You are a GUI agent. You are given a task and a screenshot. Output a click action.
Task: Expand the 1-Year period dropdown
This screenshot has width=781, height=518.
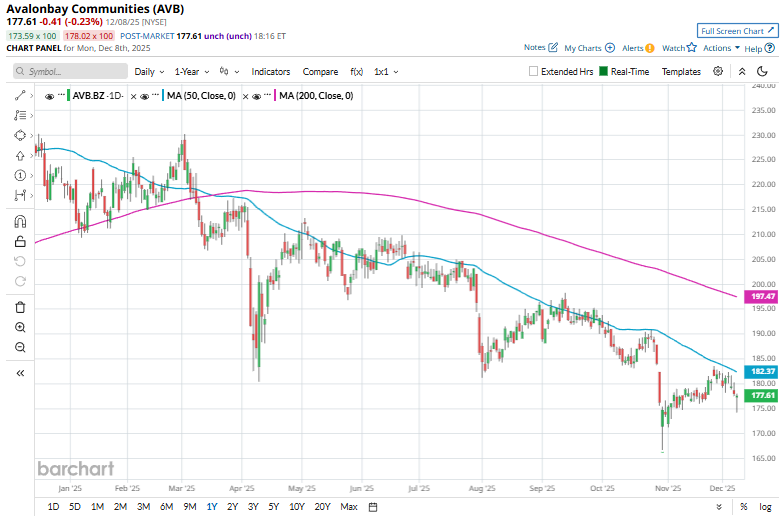tap(192, 72)
